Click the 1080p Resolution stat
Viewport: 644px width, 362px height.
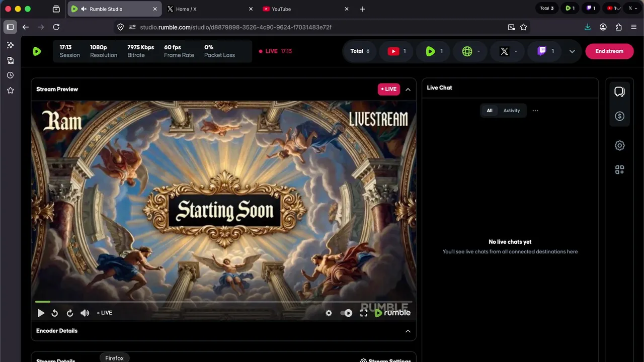coord(104,51)
